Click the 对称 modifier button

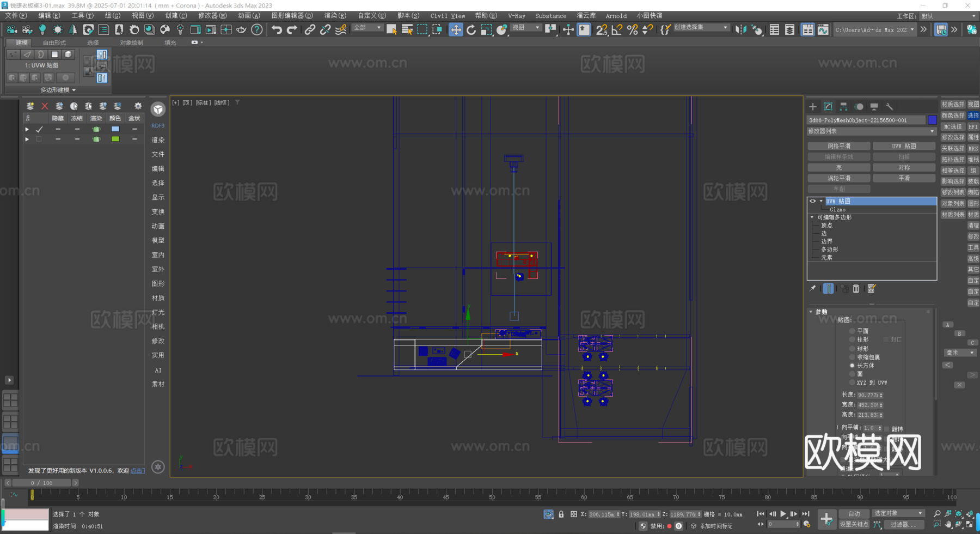pyautogui.click(x=904, y=167)
